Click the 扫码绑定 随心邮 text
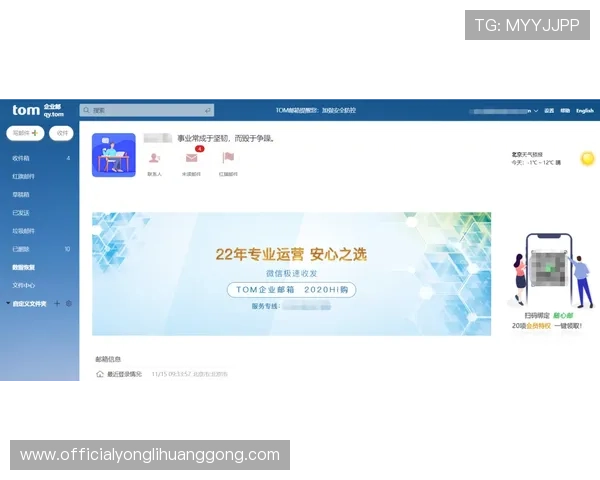The width and height of the screenshot is (600, 480). 549,315
